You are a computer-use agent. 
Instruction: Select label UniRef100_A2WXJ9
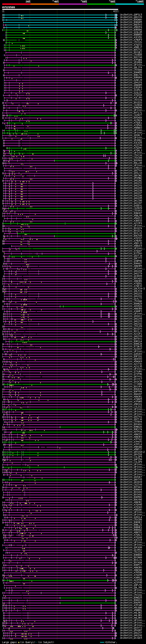click(131, 80)
